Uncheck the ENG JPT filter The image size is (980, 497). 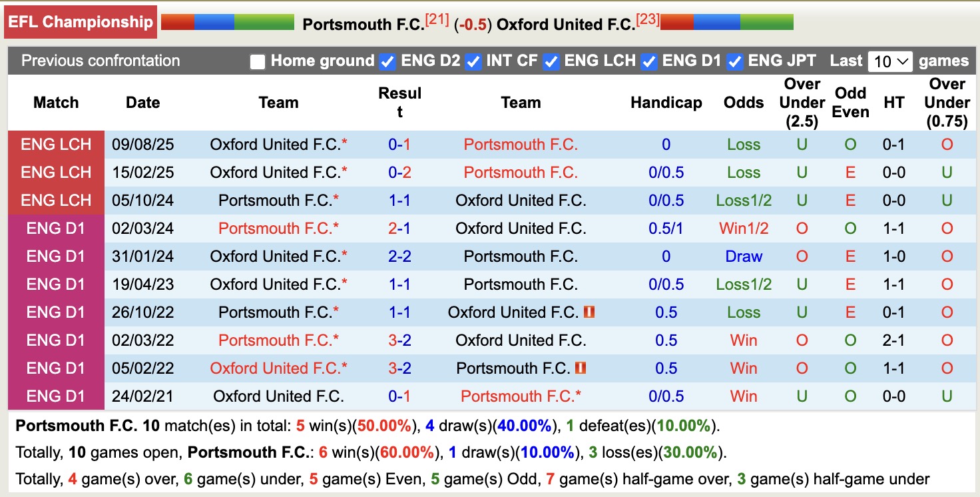[x=734, y=61]
